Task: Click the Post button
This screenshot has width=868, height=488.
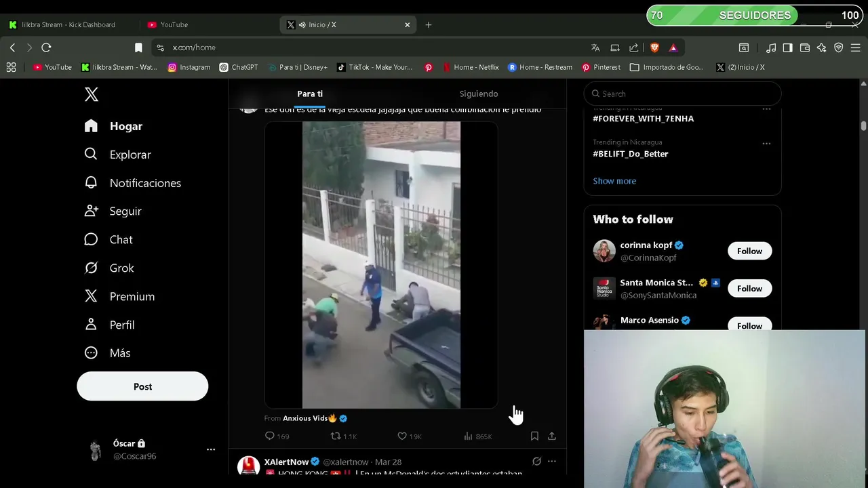Action: tap(142, 386)
